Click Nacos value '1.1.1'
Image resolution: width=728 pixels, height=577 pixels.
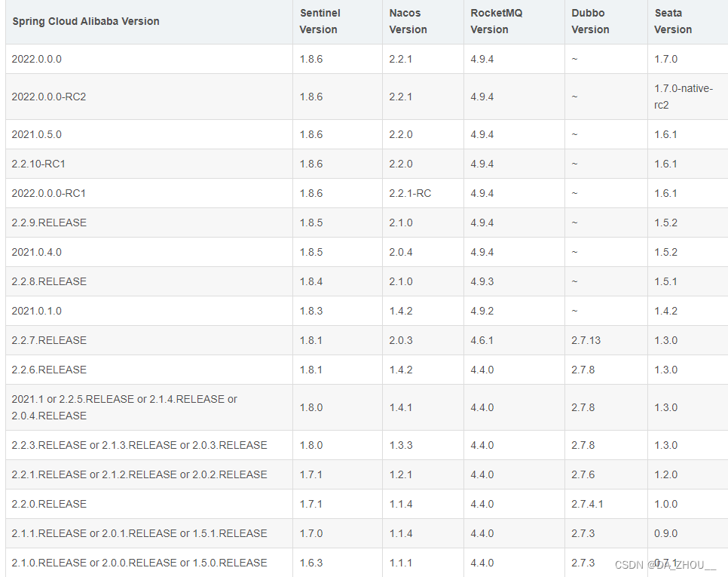click(401, 563)
